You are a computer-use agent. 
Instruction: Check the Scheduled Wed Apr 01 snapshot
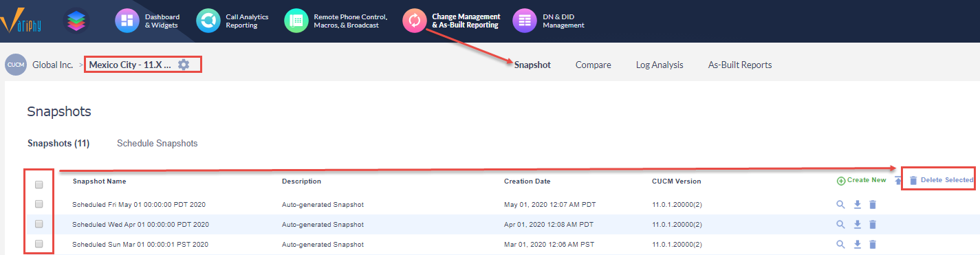pyautogui.click(x=39, y=223)
